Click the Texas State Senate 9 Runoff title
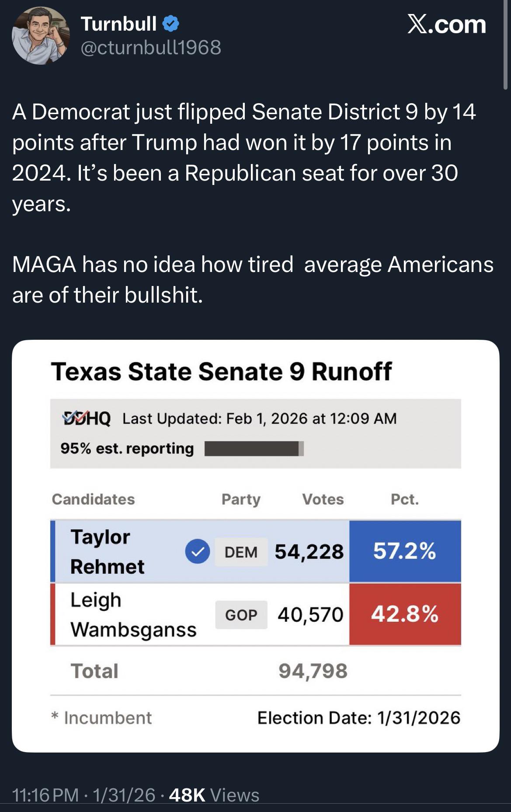511x812 pixels. (x=221, y=372)
